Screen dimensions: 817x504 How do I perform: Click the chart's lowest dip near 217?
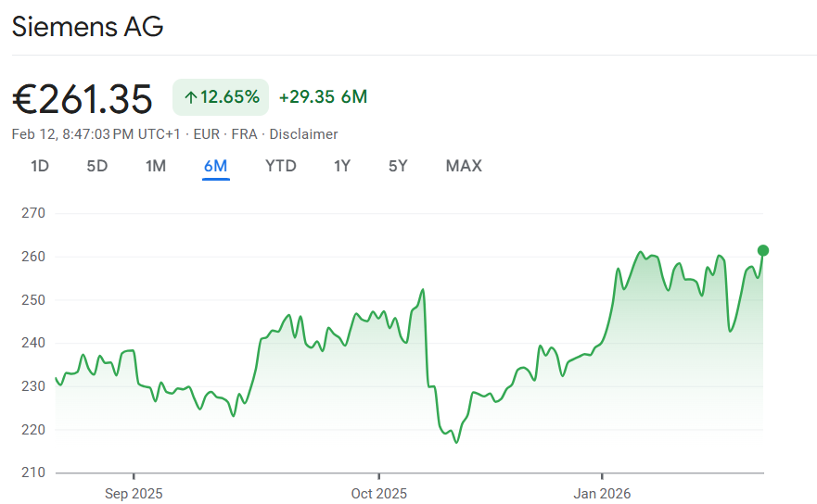[x=456, y=442]
